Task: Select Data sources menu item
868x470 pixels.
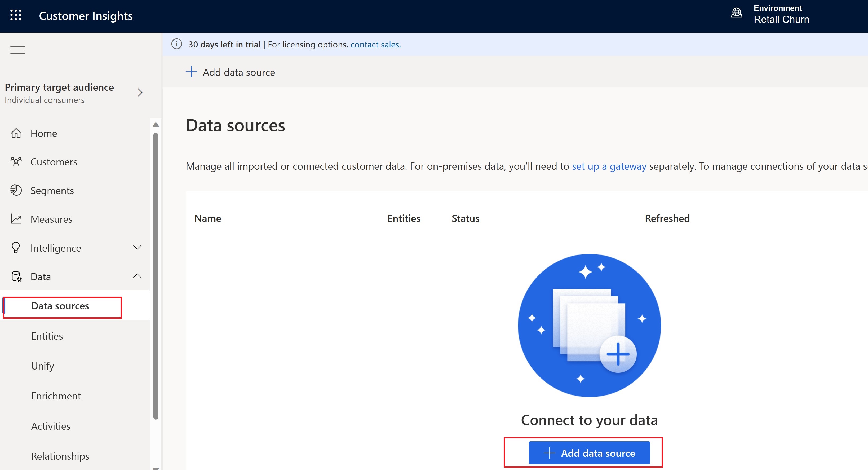Action: click(x=60, y=306)
